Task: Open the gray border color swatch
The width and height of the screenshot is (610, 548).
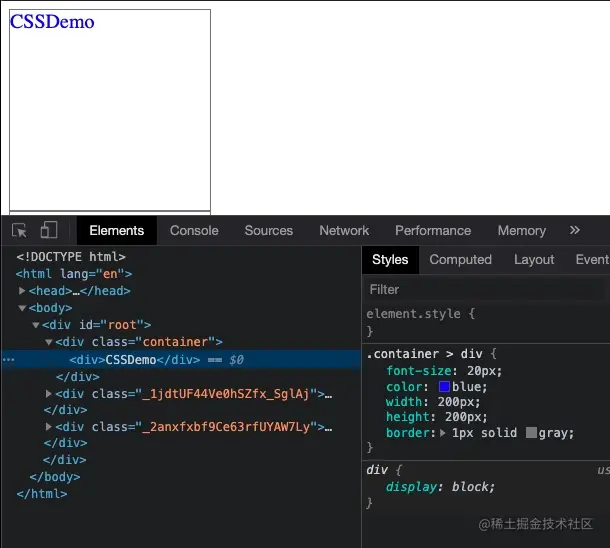Action: (x=531, y=432)
